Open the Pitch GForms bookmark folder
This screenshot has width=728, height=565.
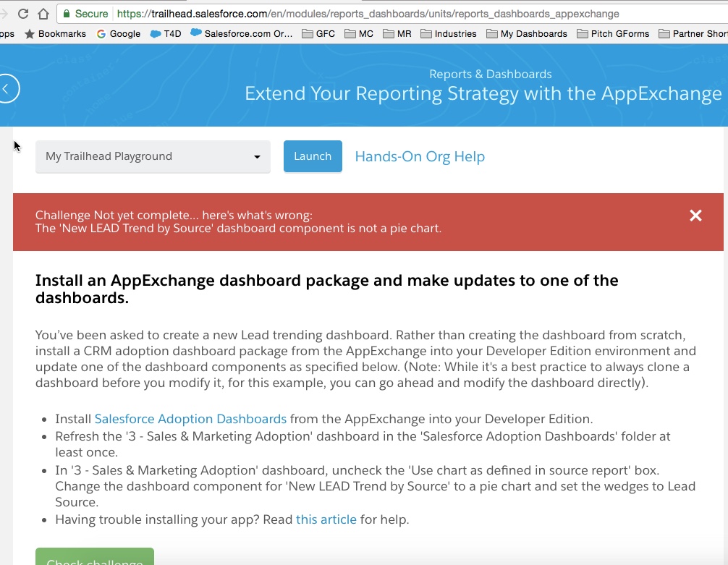click(613, 33)
